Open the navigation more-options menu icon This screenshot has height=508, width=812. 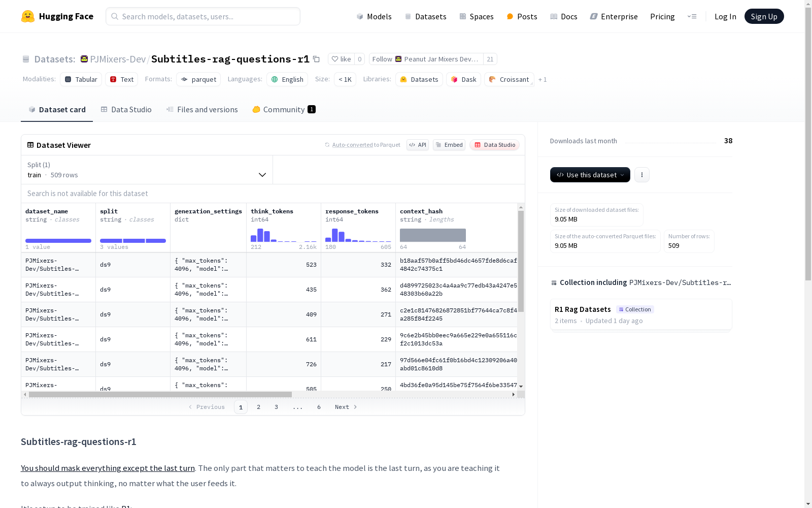(x=692, y=16)
